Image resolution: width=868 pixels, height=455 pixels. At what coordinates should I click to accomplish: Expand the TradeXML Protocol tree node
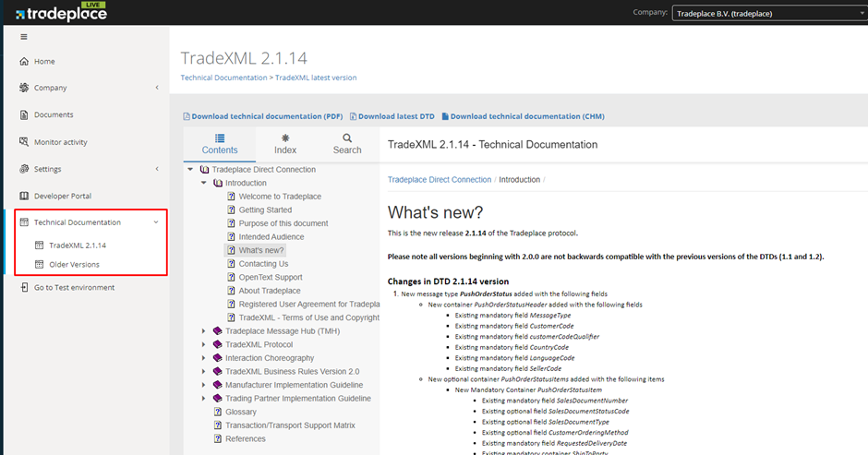pyautogui.click(x=205, y=344)
